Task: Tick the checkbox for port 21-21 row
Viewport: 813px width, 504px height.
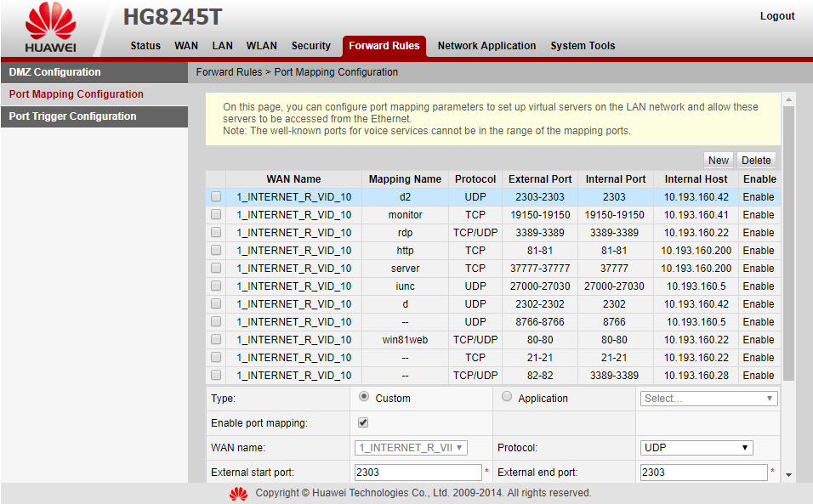Action: click(x=216, y=358)
